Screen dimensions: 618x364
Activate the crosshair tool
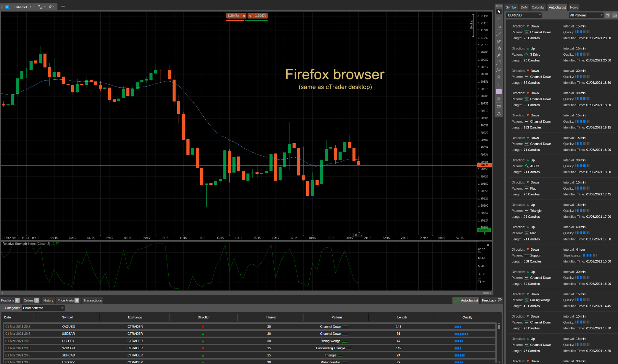499,19
